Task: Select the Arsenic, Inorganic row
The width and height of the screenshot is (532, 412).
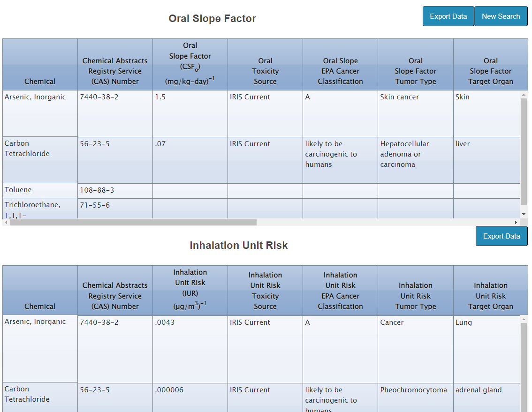Action: pos(40,97)
